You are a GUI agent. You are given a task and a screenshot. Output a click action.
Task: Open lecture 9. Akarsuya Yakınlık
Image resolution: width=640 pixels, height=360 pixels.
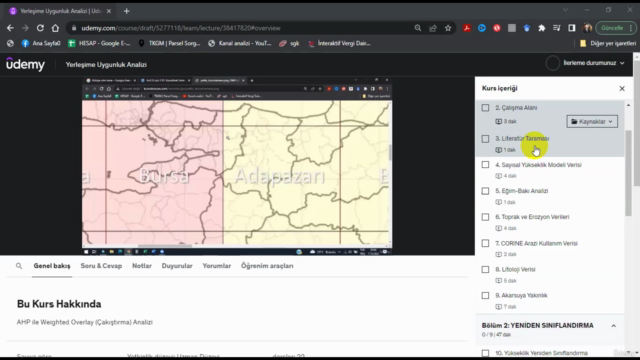tap(521, 296)
